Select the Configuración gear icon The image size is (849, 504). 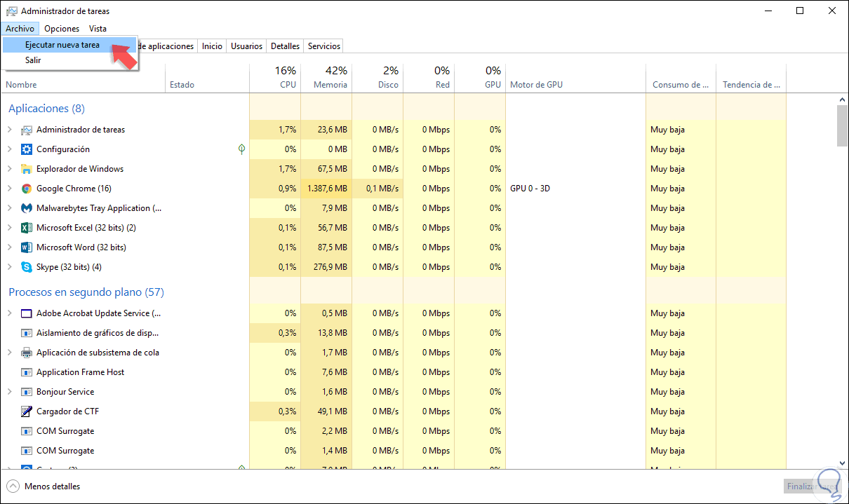click(x=27, y=149)
